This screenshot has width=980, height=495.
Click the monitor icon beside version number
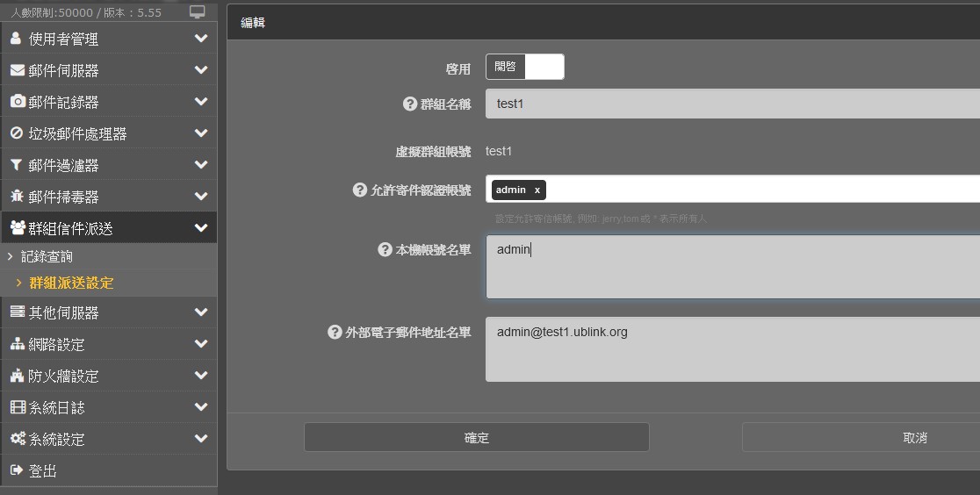point(198,12)
